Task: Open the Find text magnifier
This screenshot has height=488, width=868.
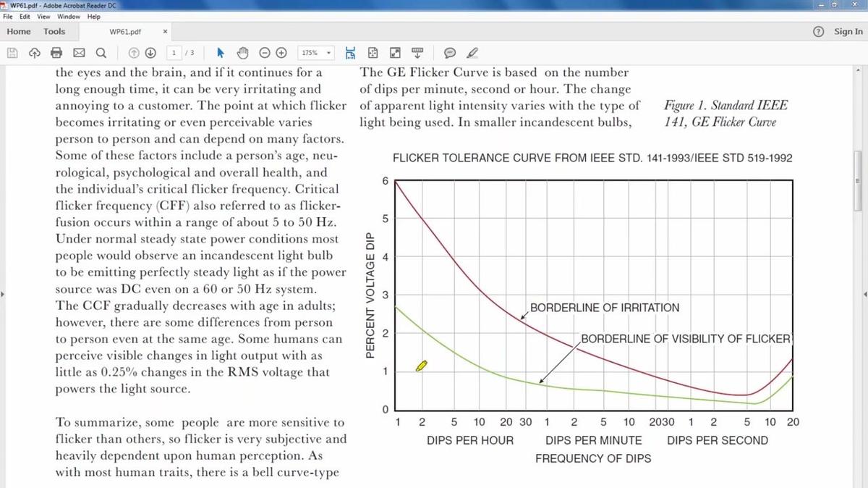Action: coord(101,53)
